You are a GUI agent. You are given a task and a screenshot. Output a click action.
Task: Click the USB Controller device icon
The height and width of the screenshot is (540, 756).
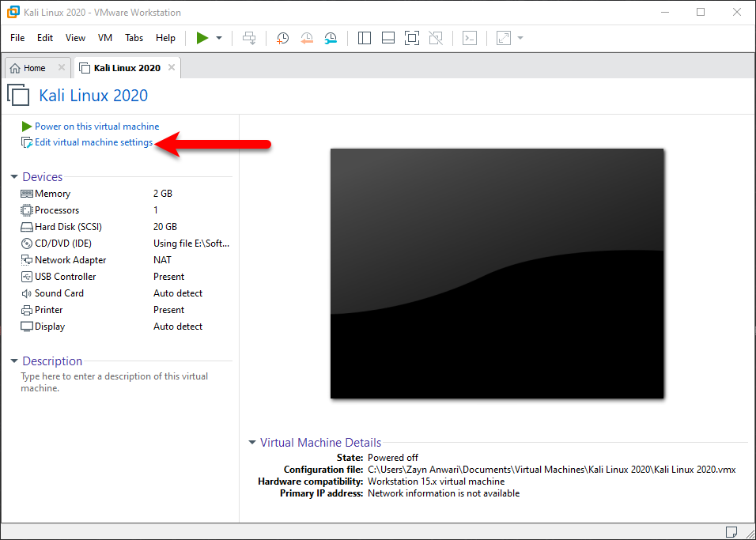coord(27,277)
